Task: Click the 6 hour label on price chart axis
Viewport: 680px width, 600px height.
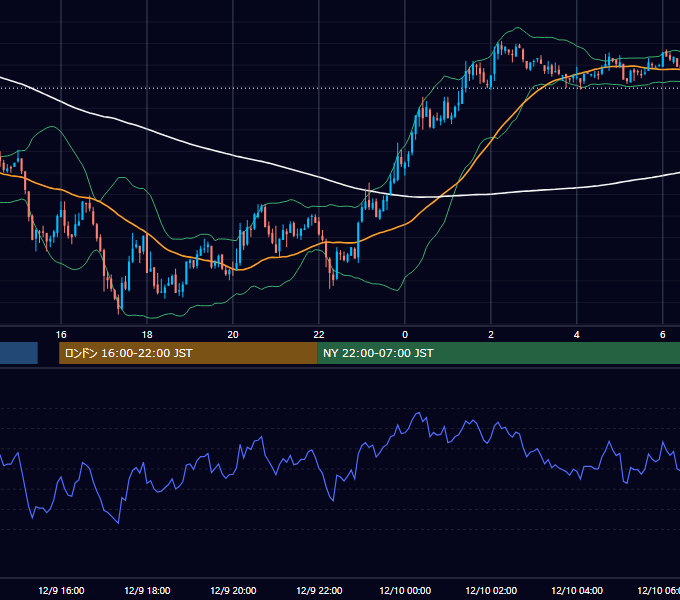Action: [x=662, y=334]
